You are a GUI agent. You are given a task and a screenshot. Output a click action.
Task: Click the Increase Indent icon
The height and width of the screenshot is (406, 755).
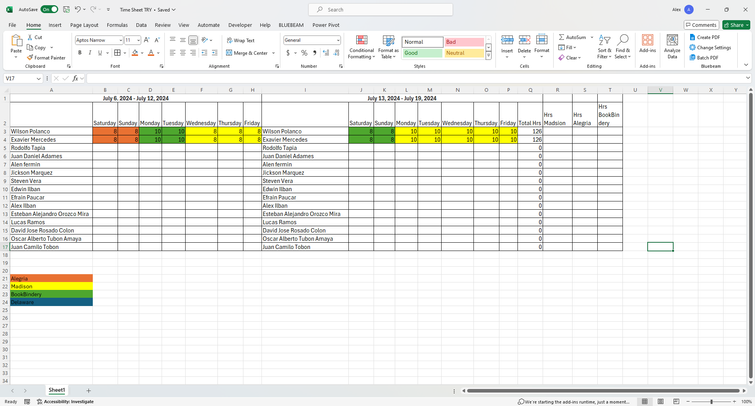point(214,53)
